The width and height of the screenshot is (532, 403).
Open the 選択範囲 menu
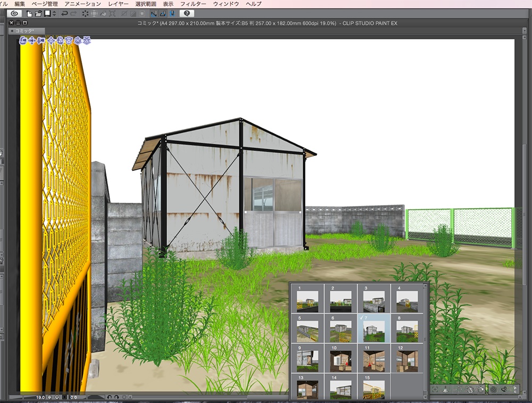pyautogui.click(x=146, y=4)
